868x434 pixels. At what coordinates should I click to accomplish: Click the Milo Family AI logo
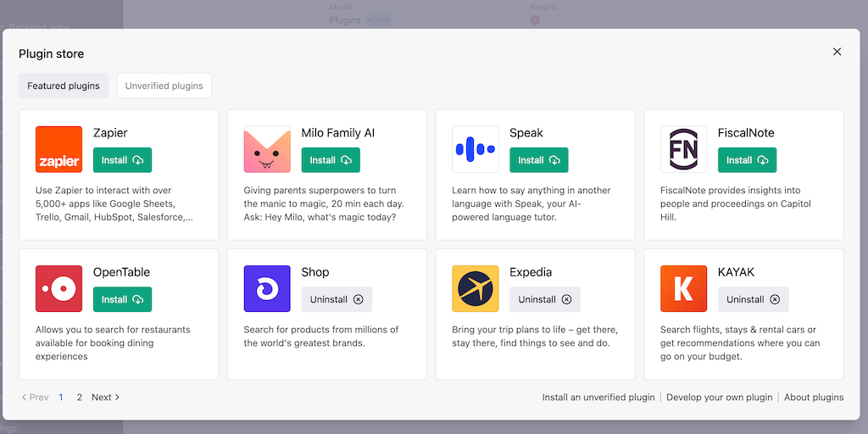pos(267,149)
